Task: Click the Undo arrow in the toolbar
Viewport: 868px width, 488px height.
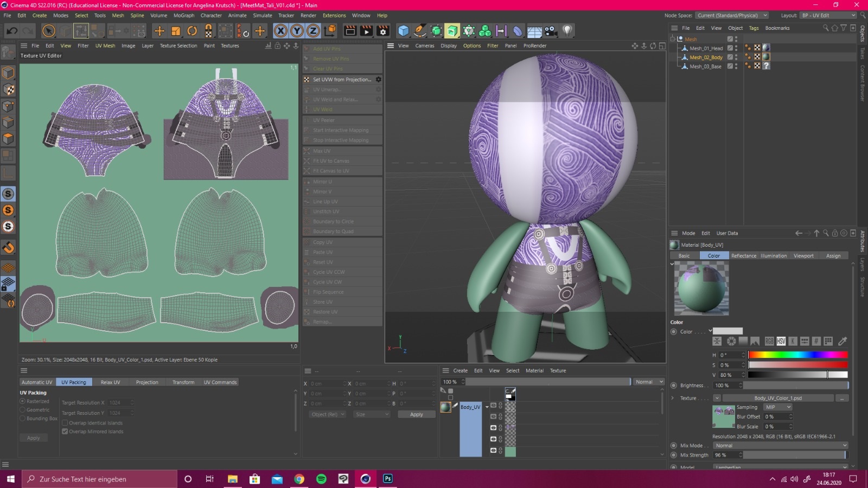Action: pos(11,31)
